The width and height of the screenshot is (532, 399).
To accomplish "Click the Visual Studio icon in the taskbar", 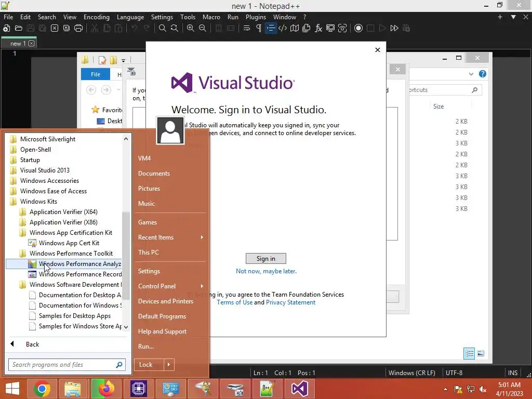I will pyautogui.click(x=300, y=389).
